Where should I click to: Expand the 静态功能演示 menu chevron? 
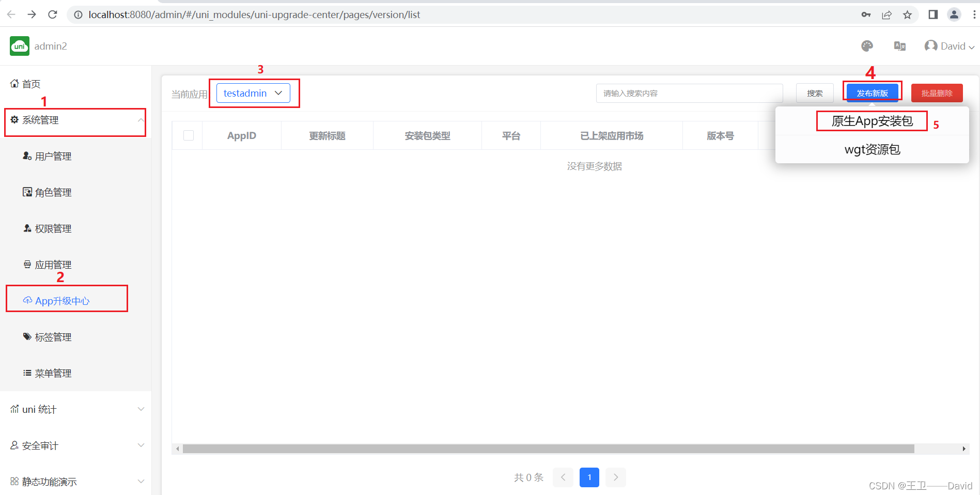click(x=141, y=482)
